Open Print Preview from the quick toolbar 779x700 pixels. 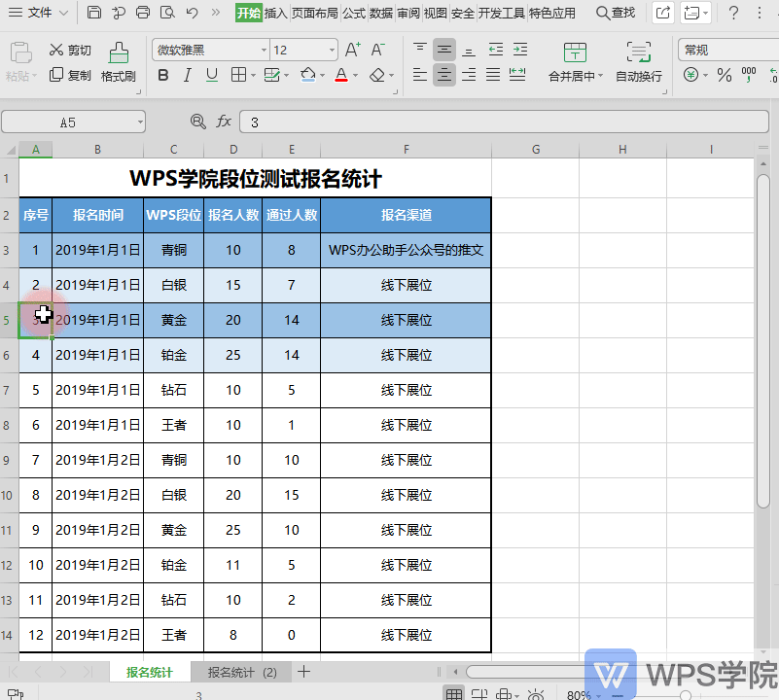tap(167, 13)
